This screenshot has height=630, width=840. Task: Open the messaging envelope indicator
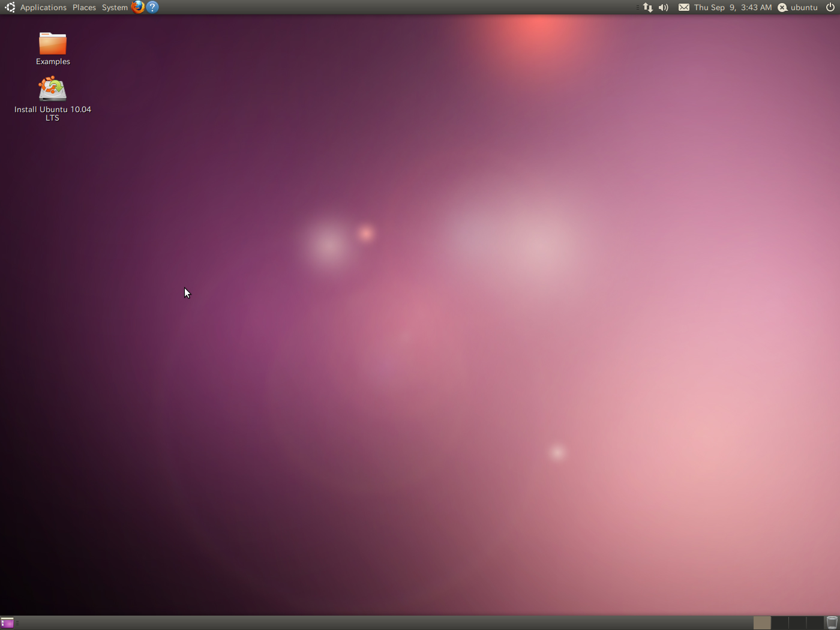point(684,7)
